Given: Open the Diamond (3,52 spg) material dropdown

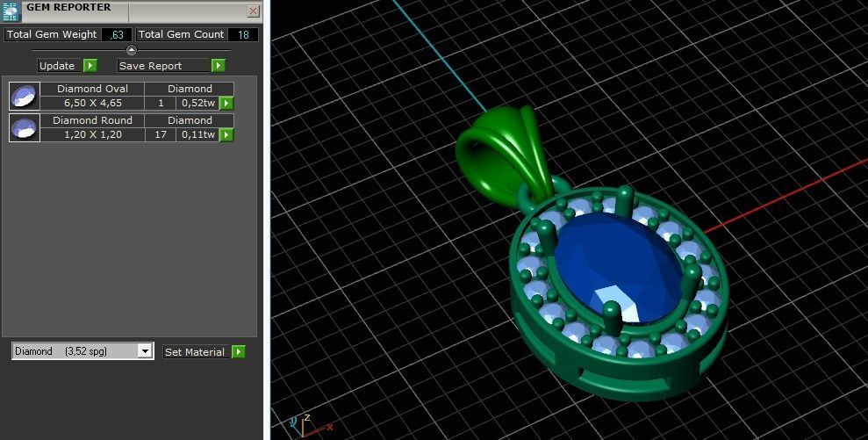Looking at the screenshot, I should pyautogui.click(x=145, y=351).
